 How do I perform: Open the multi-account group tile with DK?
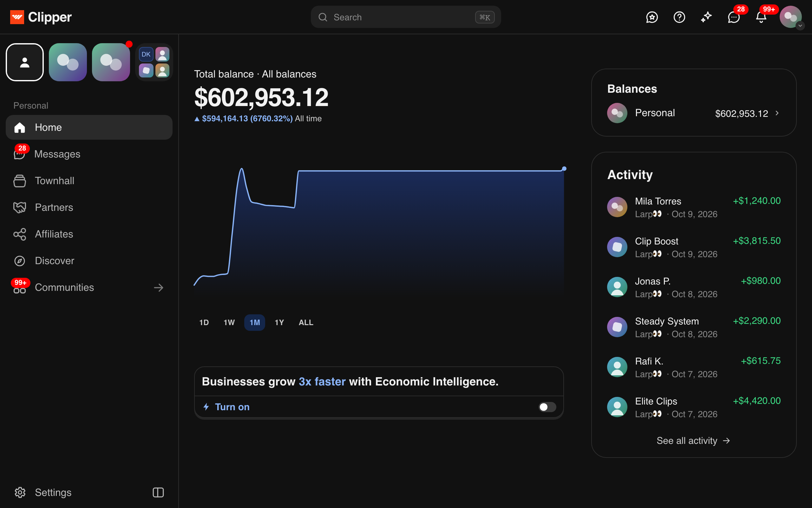pos(154,62)
